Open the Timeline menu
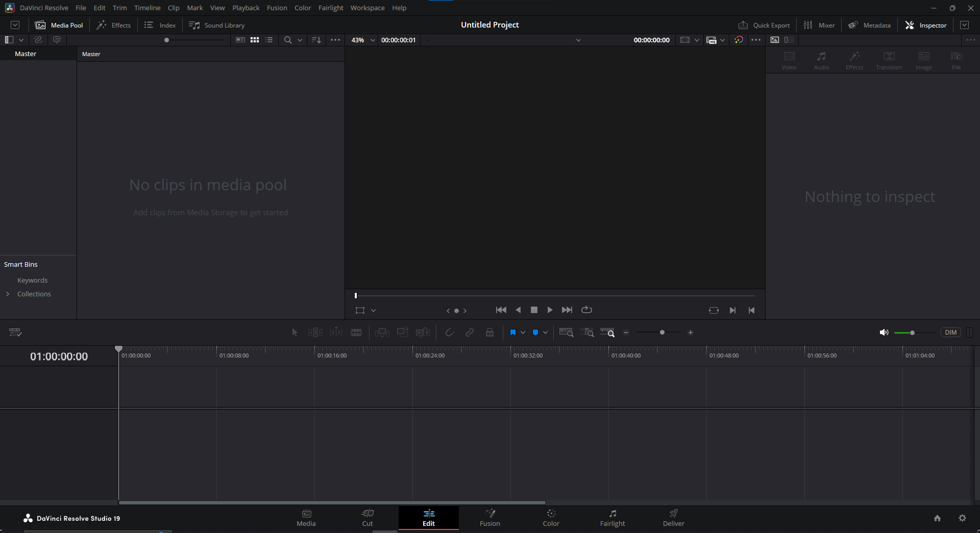980x533 pixels. pos(147,8)
